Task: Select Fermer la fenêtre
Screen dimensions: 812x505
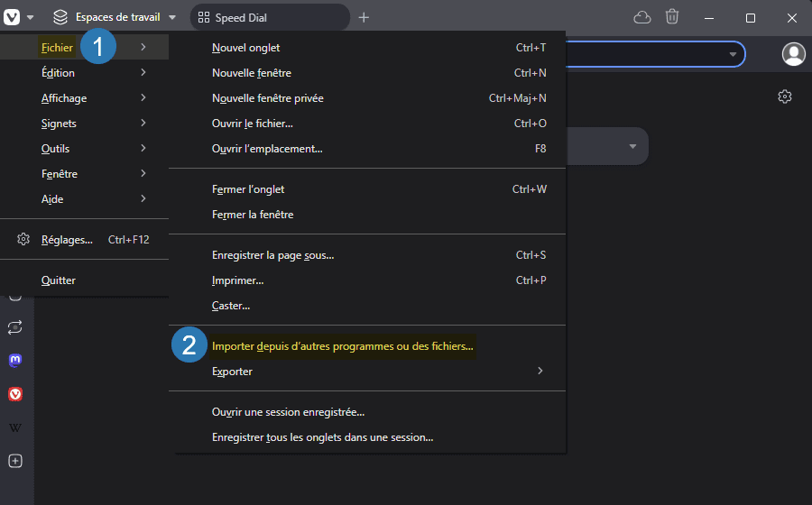Action: (367, 215)
